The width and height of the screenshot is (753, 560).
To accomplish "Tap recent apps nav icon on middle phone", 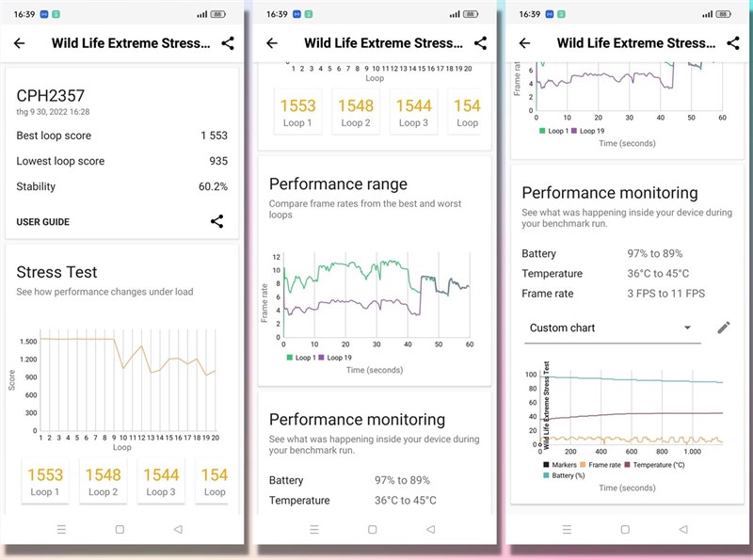I will 314,529.
